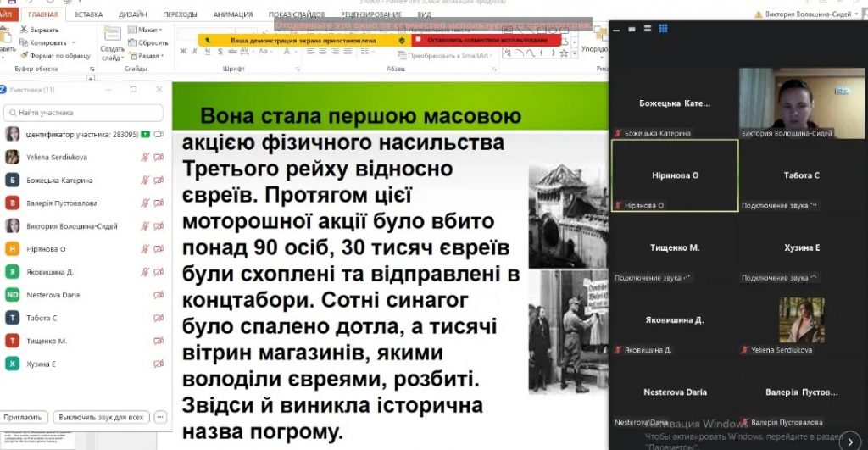Switch Zoom video panel to grid view

point(663,28)
